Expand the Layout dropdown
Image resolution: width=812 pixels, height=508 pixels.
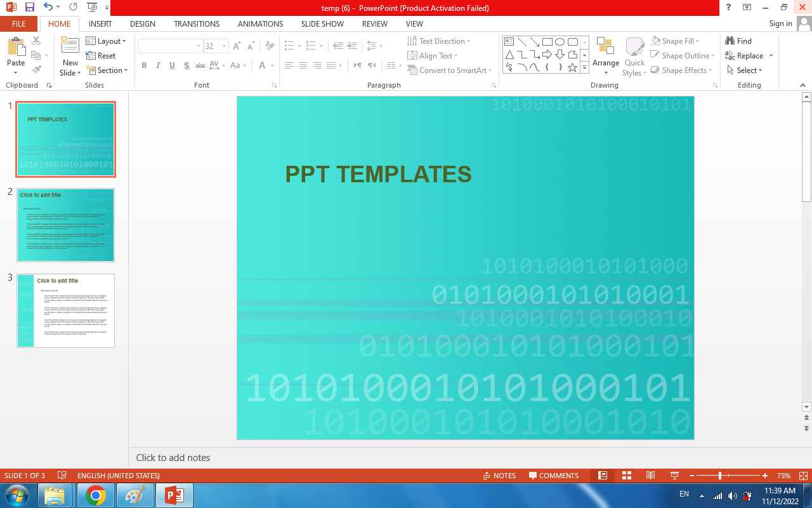click(x=107, y=41)
